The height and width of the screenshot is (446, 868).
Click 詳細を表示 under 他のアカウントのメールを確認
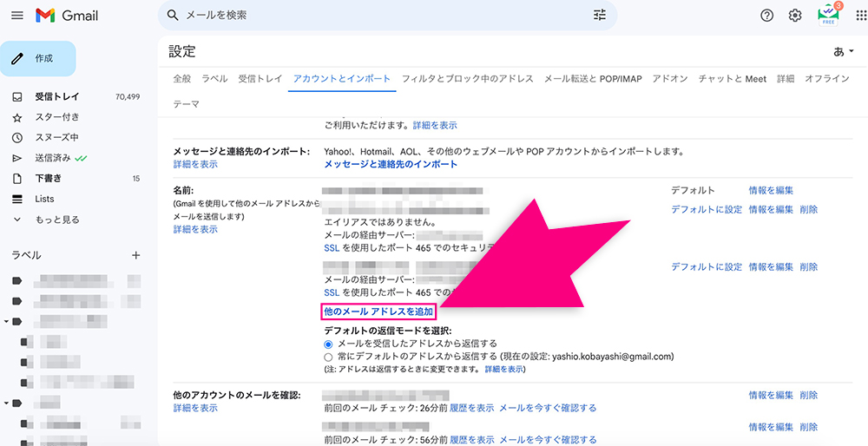pos(195,408)
